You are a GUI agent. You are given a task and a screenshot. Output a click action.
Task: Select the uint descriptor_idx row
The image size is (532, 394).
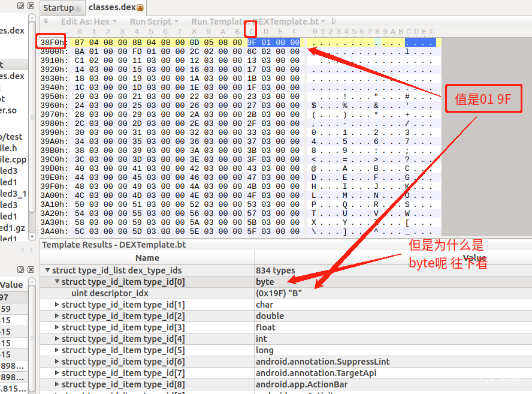pos(286,293)
